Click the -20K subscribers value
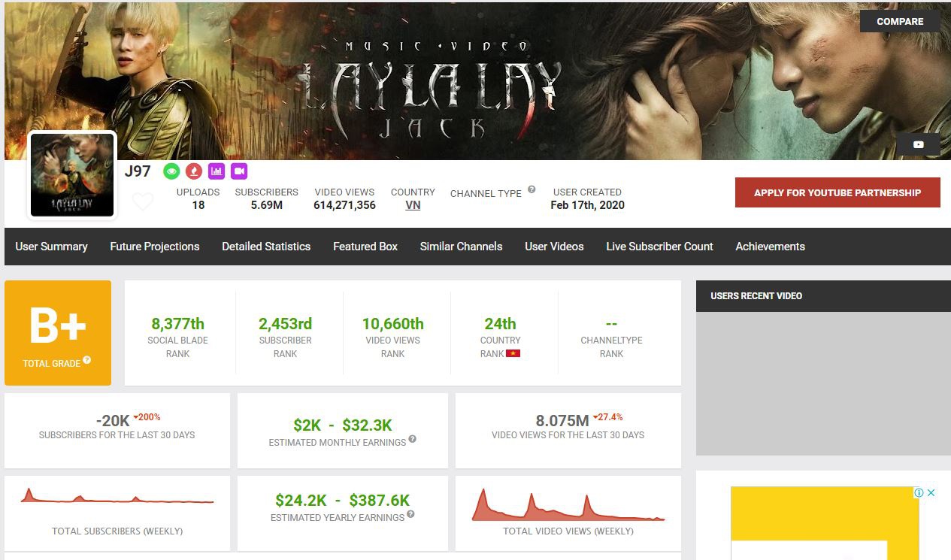Screen dimensions: 951x560 113,421
